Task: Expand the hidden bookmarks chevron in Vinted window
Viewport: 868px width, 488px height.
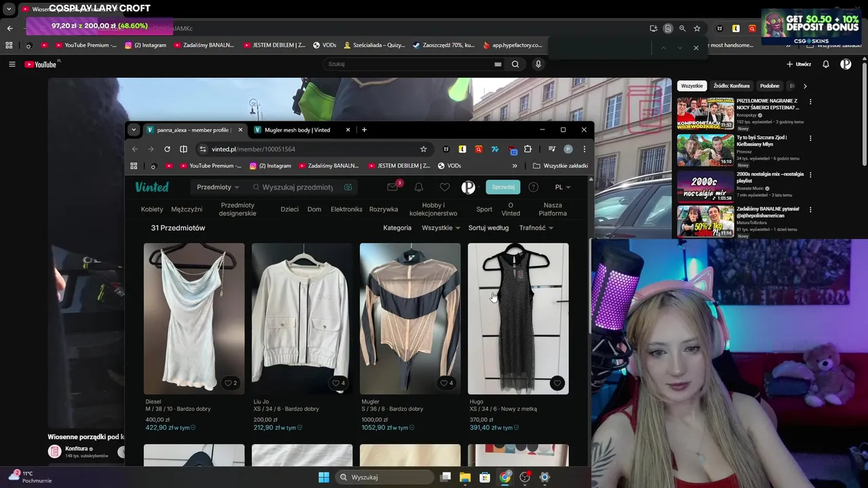Action: tap(515, 166)
